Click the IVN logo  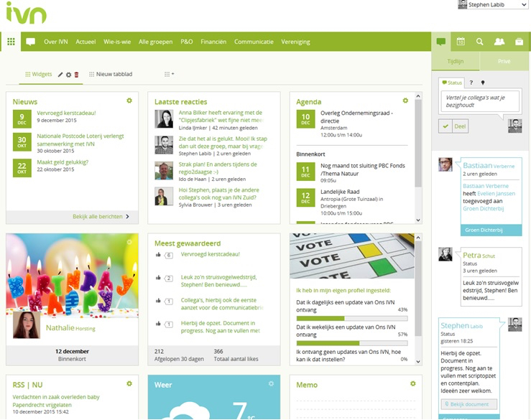click(x=26, y=13)
